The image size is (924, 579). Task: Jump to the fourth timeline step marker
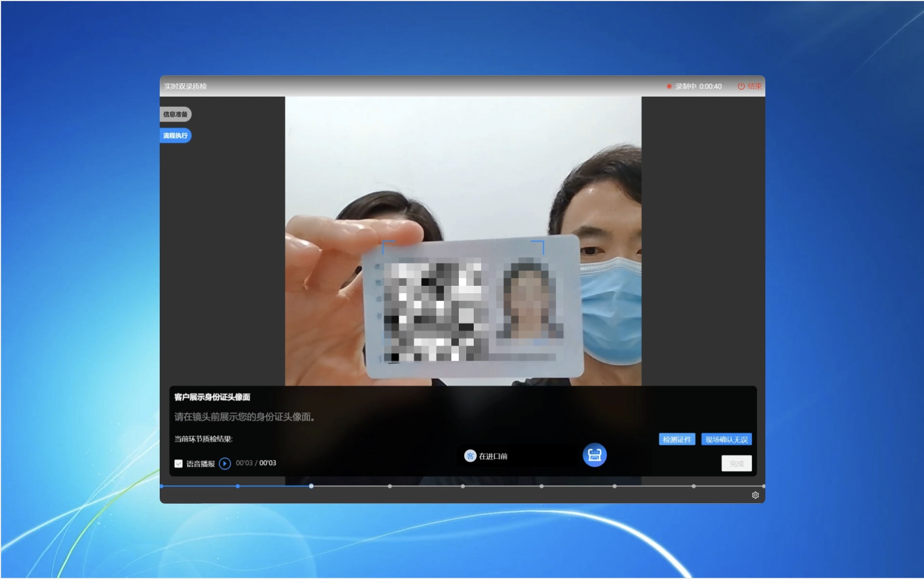(390, 486)
